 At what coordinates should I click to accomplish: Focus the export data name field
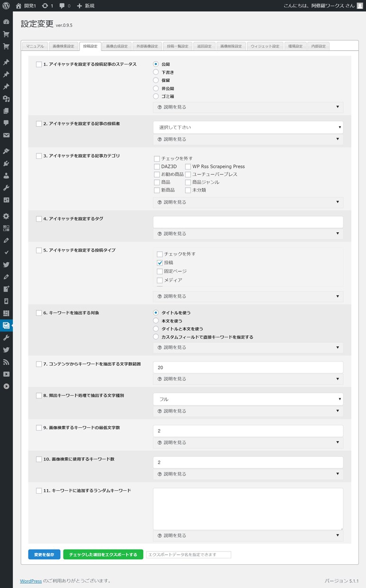pos(189,554)
